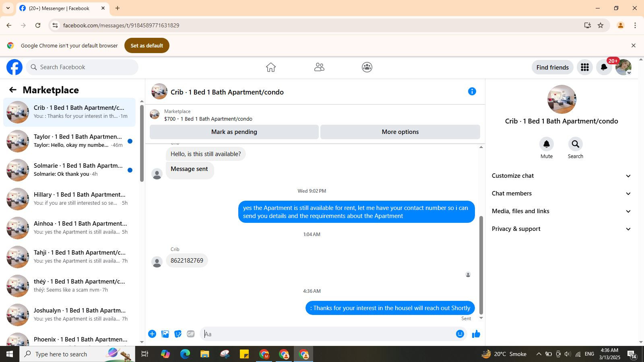Open Sticky Notes from the taskbar
644x362 pixels.
244,354
